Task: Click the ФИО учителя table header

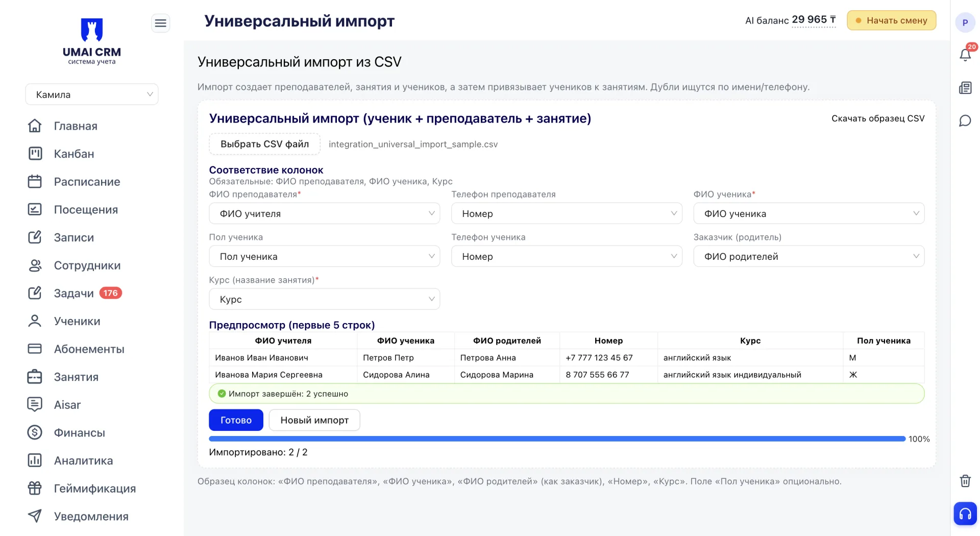Action: [283, 340]
